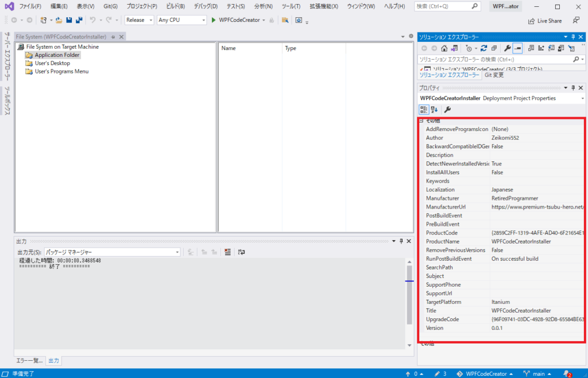Viewport: 588px width, 378px height.
Task: Click the notifications bell in the status bar
Action: coord(568,374)
